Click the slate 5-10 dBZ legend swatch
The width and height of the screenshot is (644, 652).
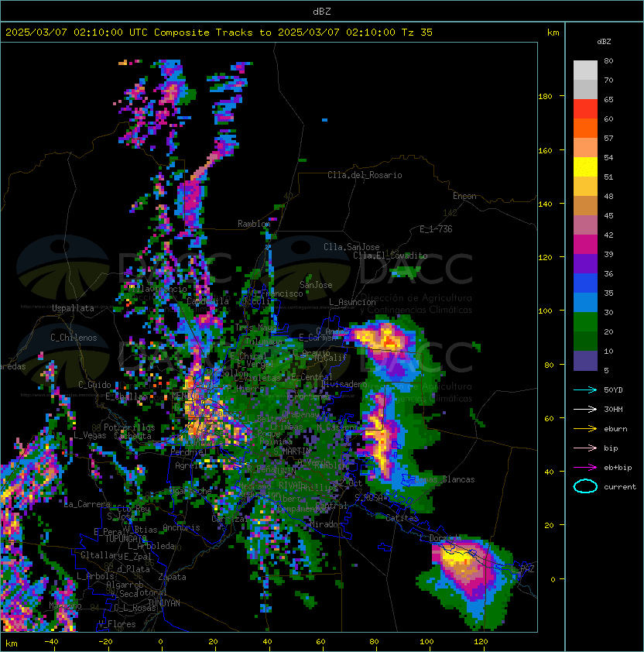tap(585, 361)
